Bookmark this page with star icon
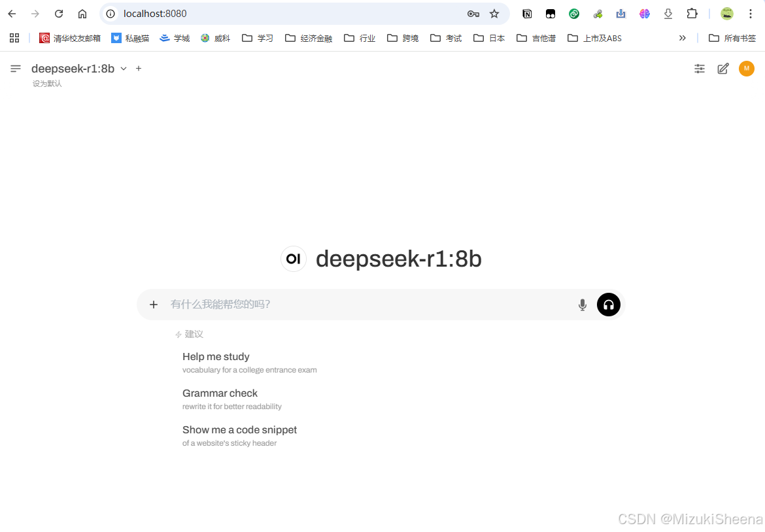 click(494, 14)
